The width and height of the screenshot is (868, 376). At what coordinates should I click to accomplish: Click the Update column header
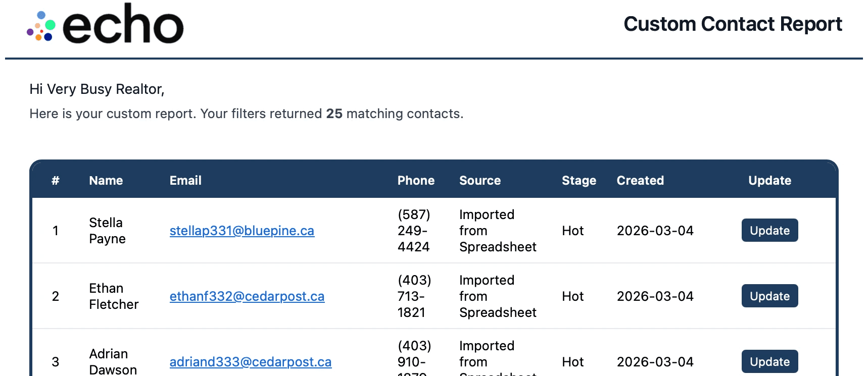point(769,180)
